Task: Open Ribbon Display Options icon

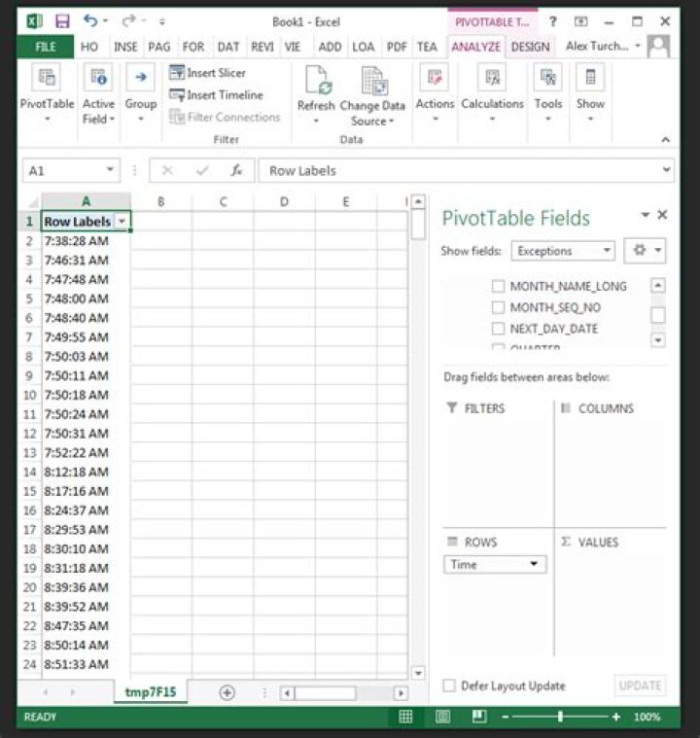Action: (x=580, y=21)
